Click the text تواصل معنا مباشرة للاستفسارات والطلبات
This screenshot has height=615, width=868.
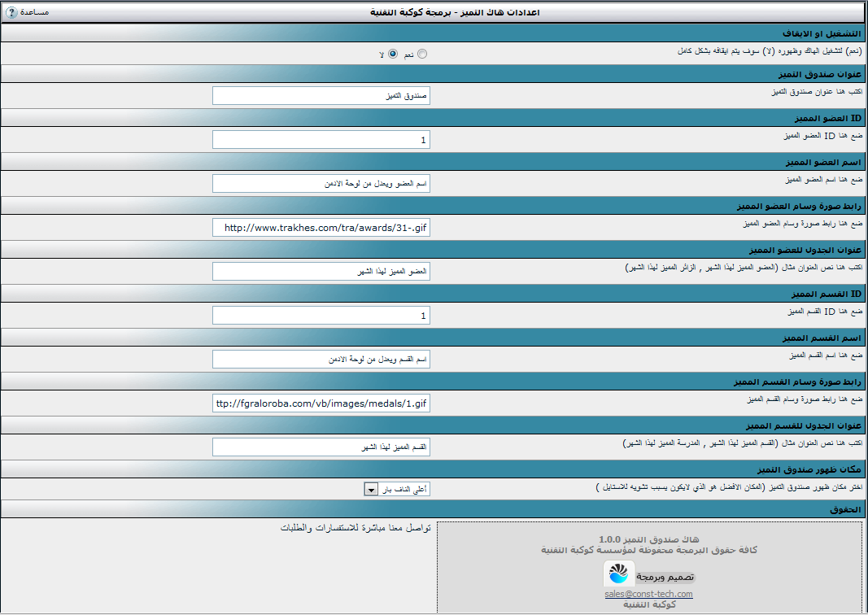(355, 528)
